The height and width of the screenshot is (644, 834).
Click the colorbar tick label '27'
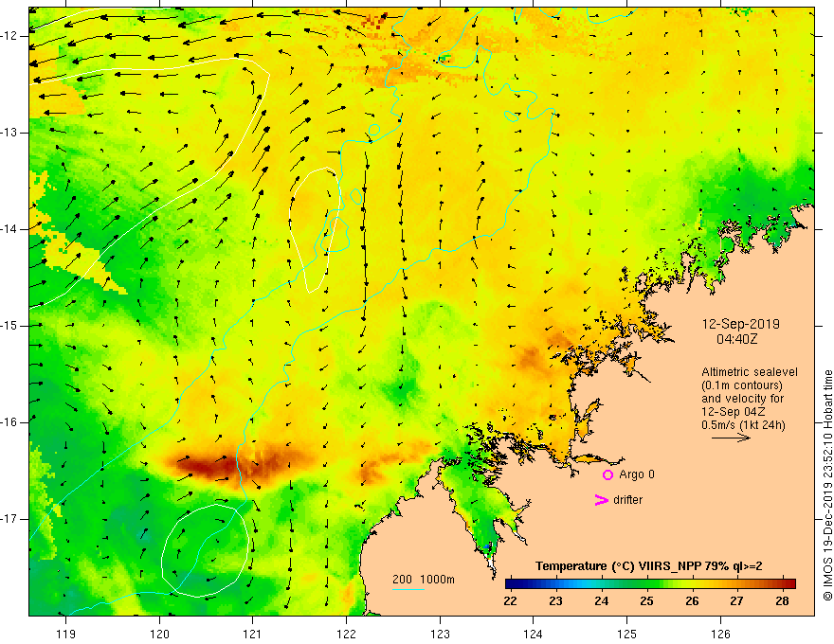[x=736, y=601]
